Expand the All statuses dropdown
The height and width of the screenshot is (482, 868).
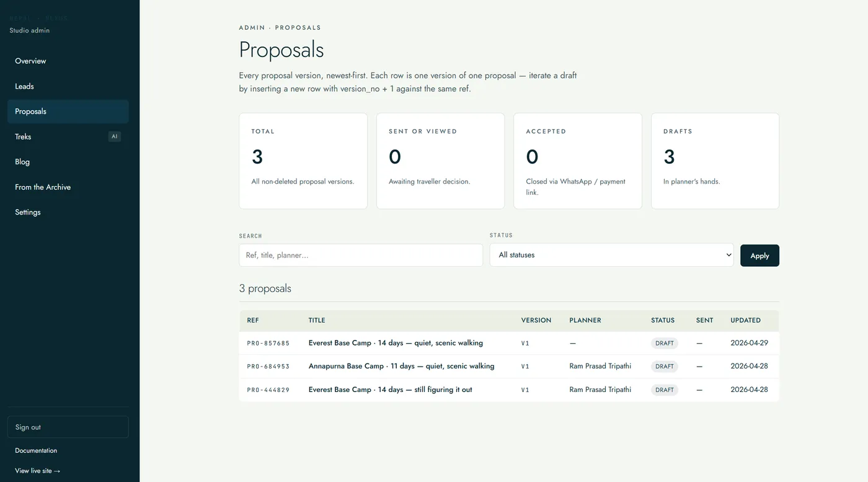pyautogui.click(x=611, y=255)
